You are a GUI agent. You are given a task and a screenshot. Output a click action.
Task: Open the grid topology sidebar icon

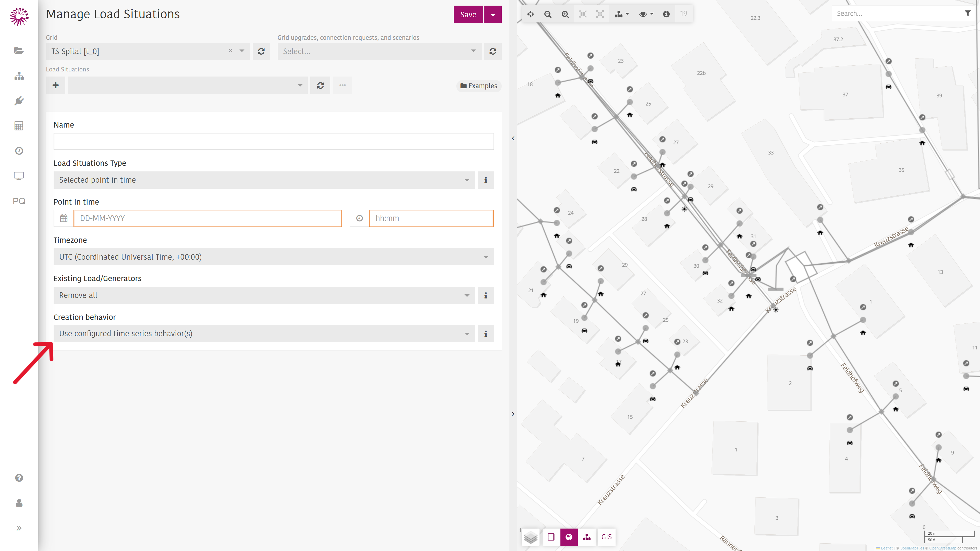[x=19, y=76]
